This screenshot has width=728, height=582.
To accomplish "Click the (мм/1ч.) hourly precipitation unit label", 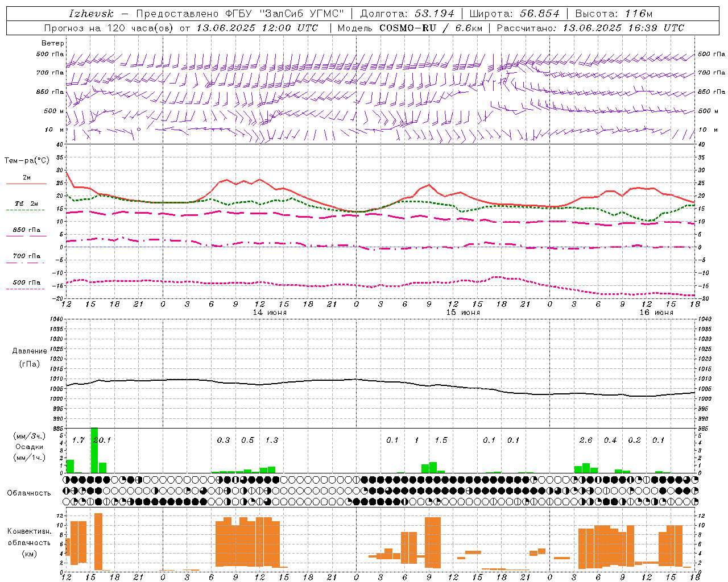I will tap(28, 458).
